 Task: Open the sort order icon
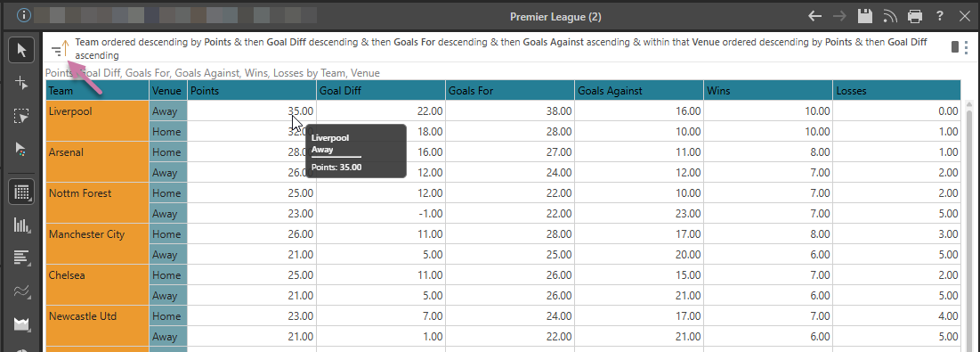[x=60, y=49]
